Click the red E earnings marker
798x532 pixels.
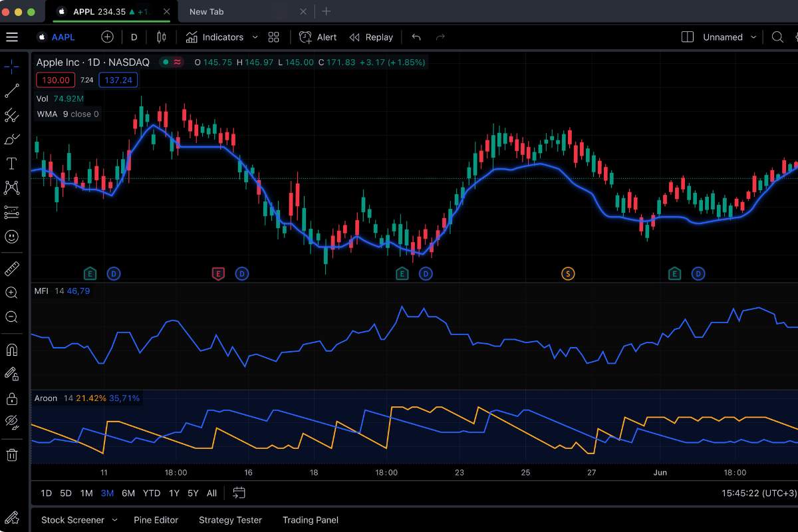pos(218,273)
